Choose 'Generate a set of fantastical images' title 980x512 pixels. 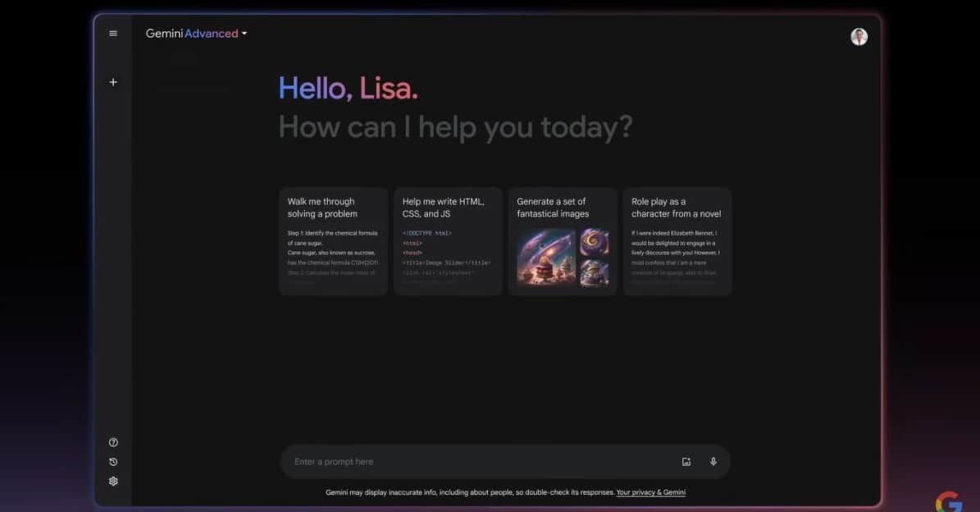tap(552, 208)
